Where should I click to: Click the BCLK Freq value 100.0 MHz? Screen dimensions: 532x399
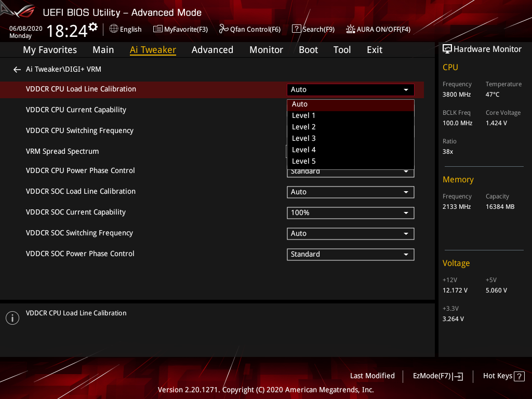457,123
